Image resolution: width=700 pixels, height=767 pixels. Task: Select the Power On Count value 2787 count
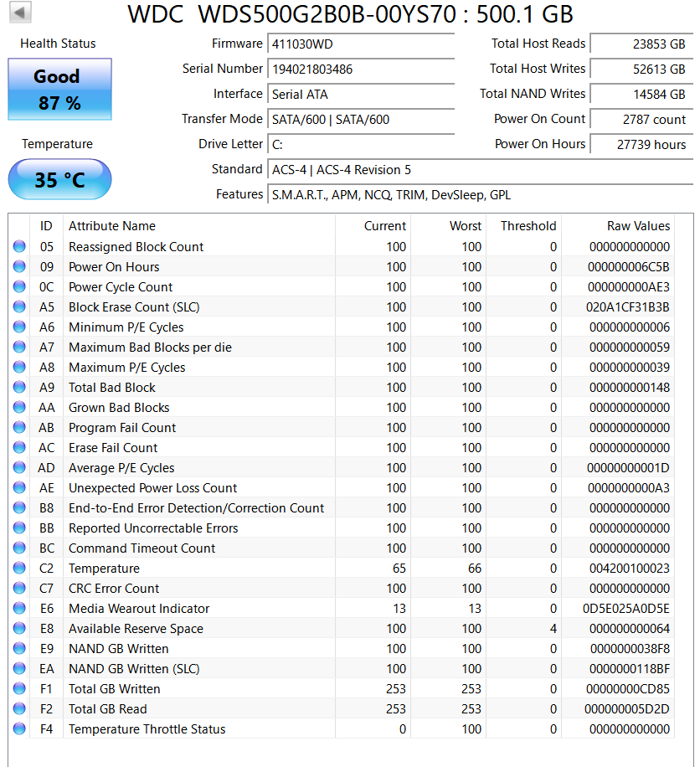[x=641, y=120]
